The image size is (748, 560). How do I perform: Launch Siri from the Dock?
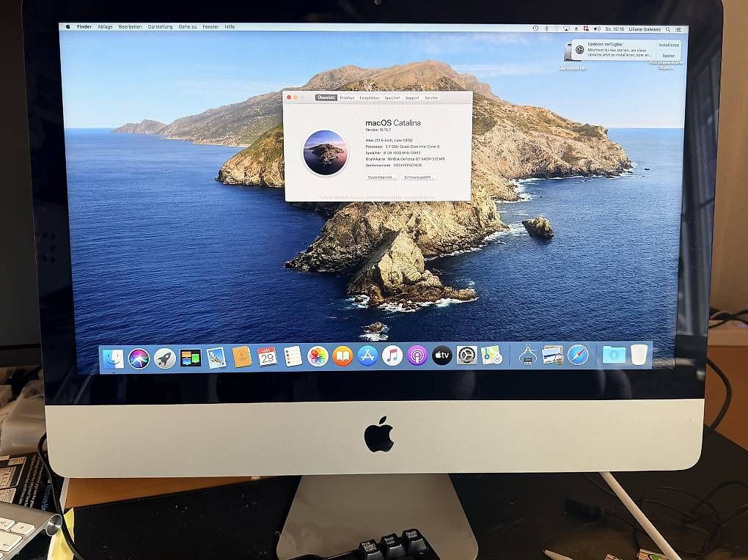point(139,358)
